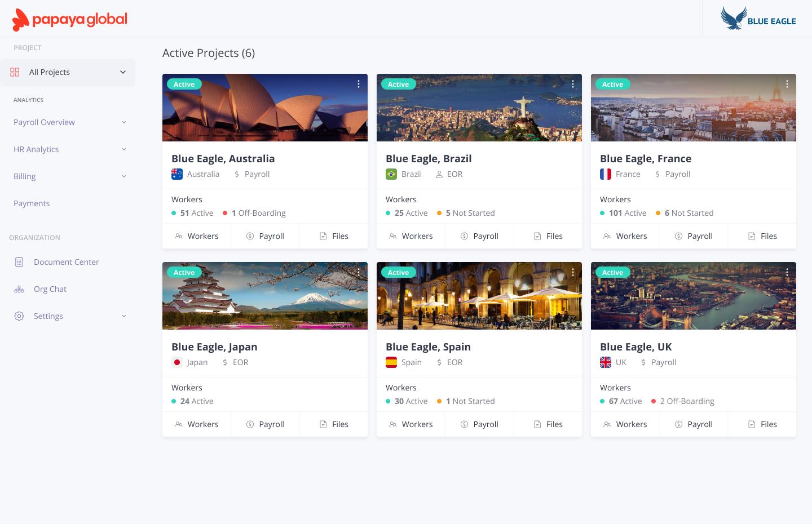Collapse the All Projects dropdown
812x524 pixels.
(123, 72)
